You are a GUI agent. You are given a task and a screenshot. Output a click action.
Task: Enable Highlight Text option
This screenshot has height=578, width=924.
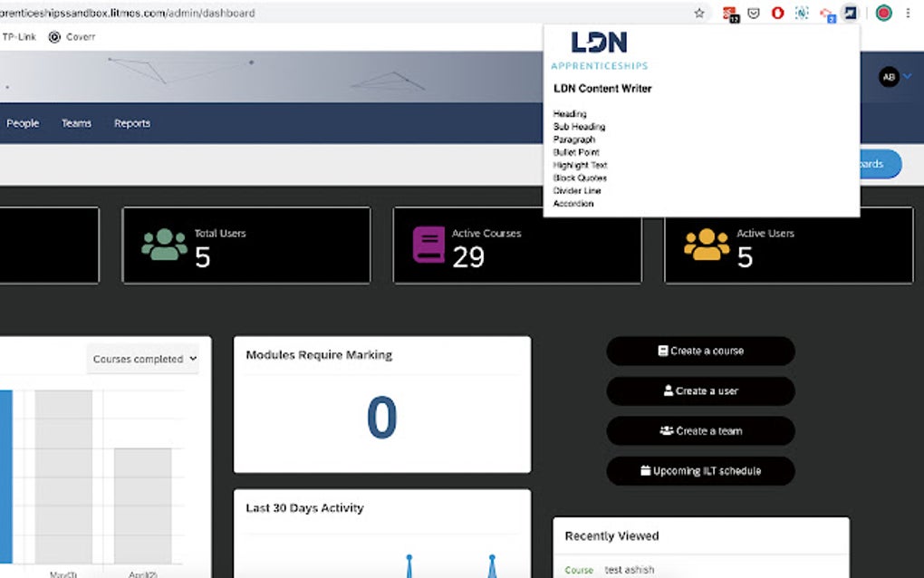[578, 166]
